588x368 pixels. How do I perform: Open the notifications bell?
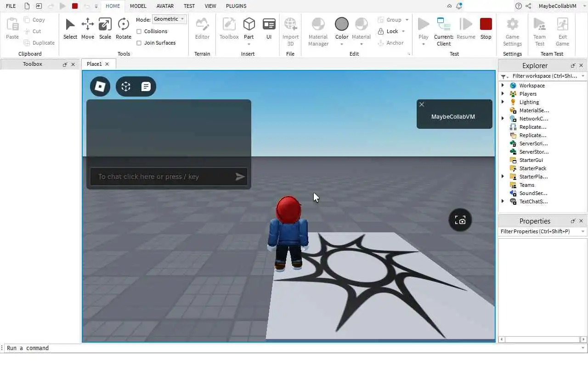pyautogui.click(x=459, y=6)
